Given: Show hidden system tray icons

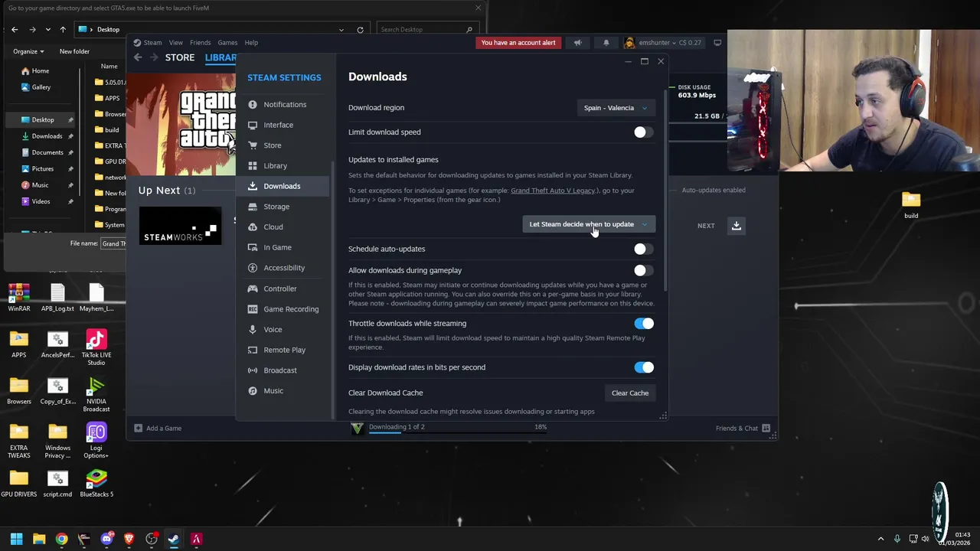Looking at the screenshot, I should click(x=880, y=539).
